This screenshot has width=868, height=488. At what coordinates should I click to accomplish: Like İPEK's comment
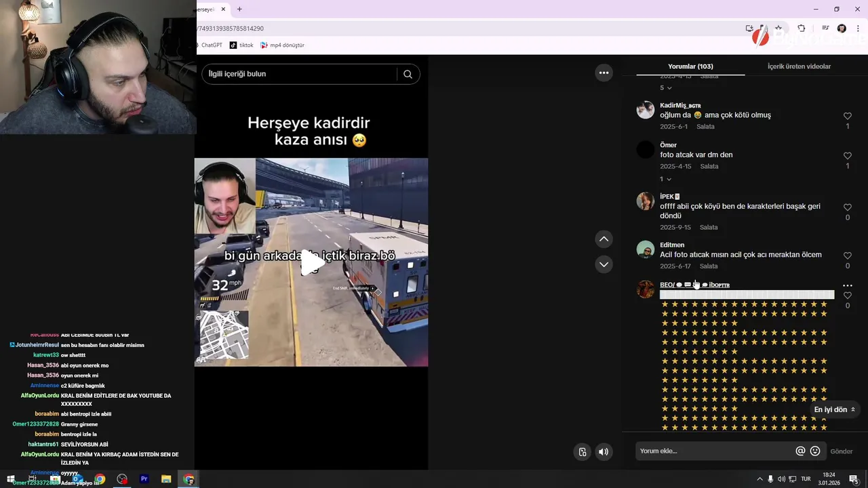coord(847,207)
